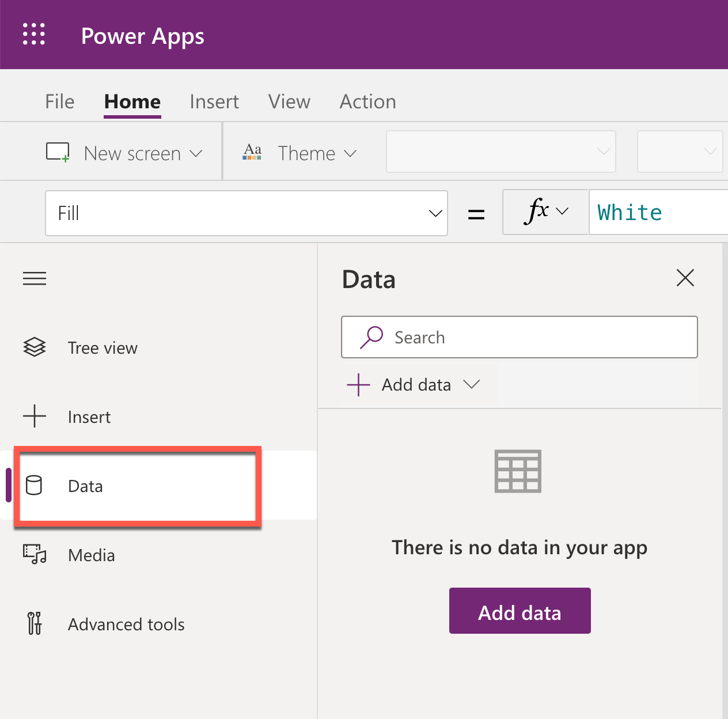Click the purple Add data button
The image size is (728, 719).
[520, 611]
